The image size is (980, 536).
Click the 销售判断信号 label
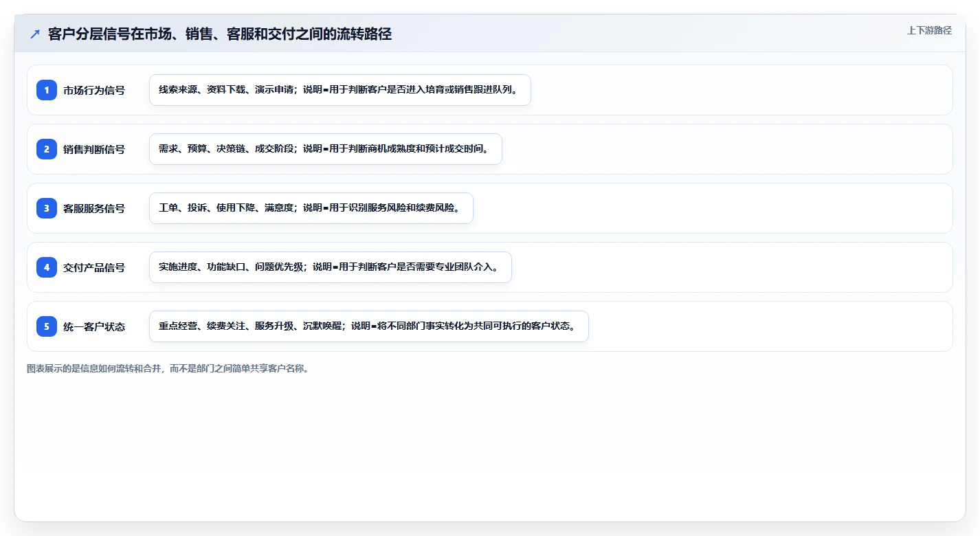pyautogui.click(x=94, y=149)
